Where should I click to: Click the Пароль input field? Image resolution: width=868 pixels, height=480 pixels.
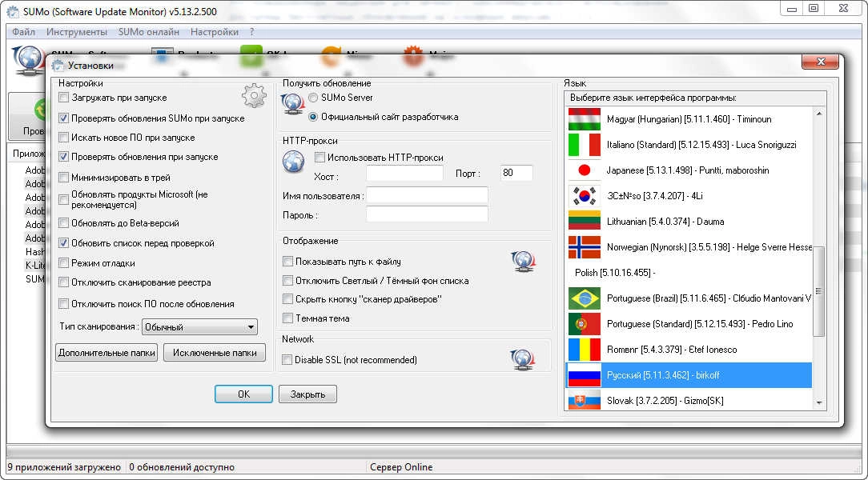(x=427, y=214)
